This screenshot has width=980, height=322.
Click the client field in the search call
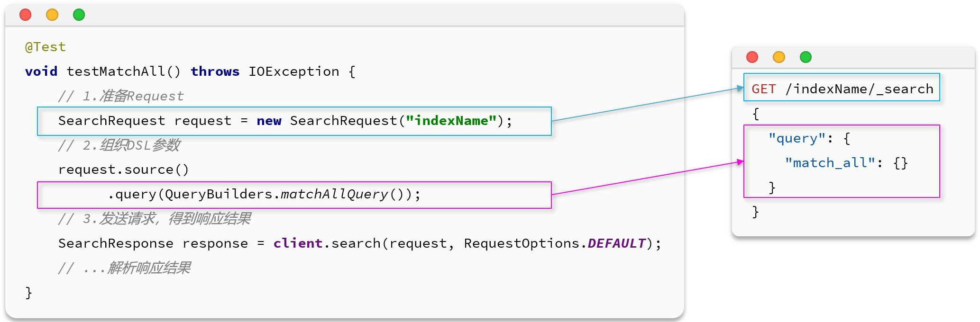coord(298,243)
